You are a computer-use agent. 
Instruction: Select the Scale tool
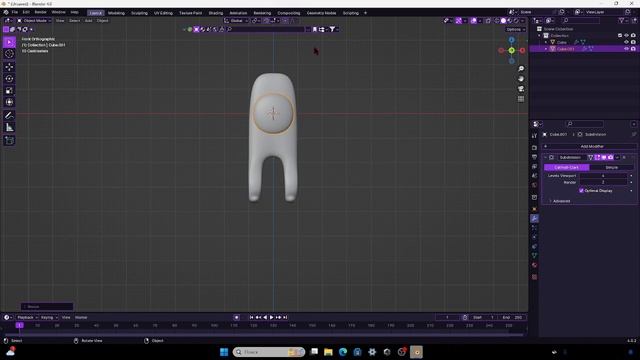(9, 91)
